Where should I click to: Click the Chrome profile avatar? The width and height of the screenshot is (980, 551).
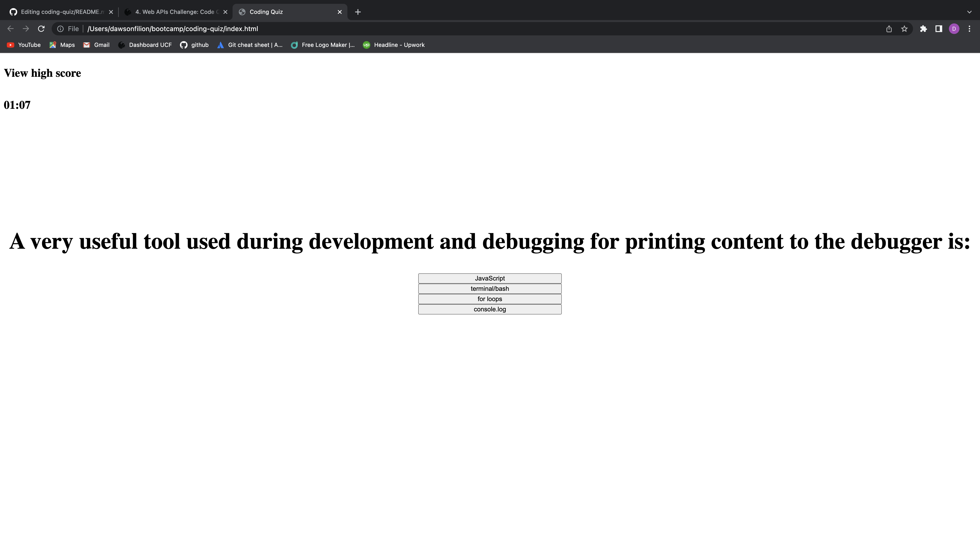point(954,28)
